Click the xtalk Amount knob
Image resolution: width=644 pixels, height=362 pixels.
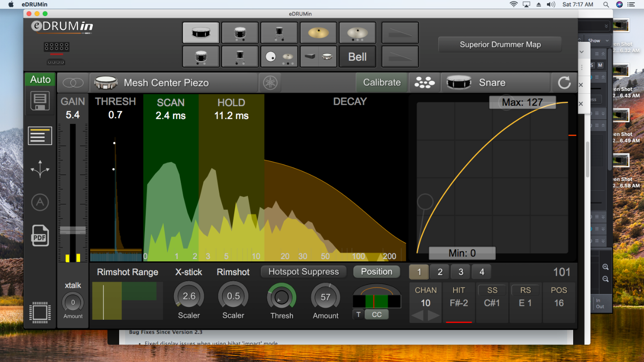[73, 302]
